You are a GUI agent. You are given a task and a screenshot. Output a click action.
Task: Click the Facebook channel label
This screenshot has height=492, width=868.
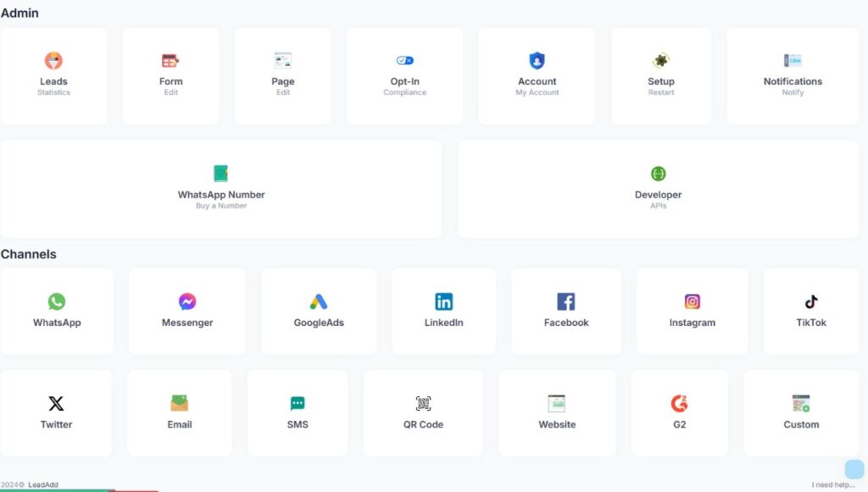[566, 323]
